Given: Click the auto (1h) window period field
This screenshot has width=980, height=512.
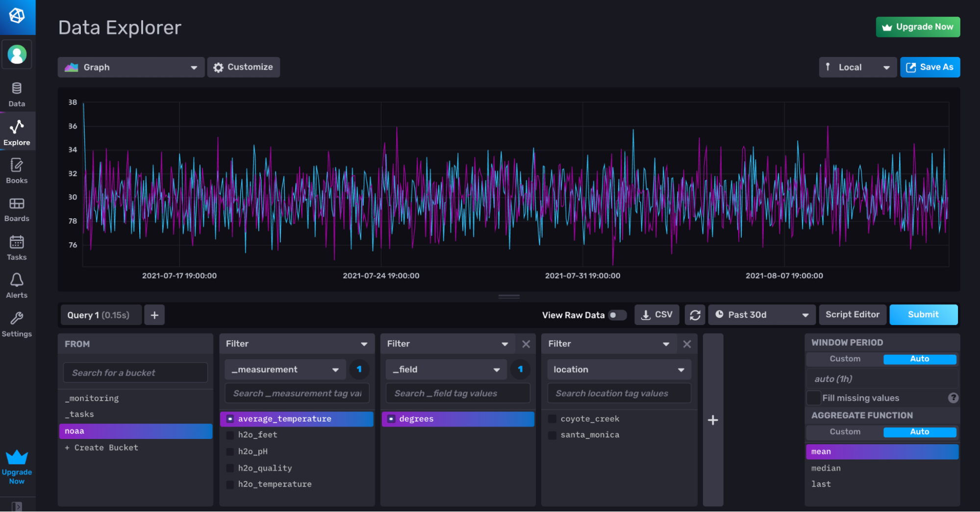Looking at the screenshot, I should pos(882,379).
